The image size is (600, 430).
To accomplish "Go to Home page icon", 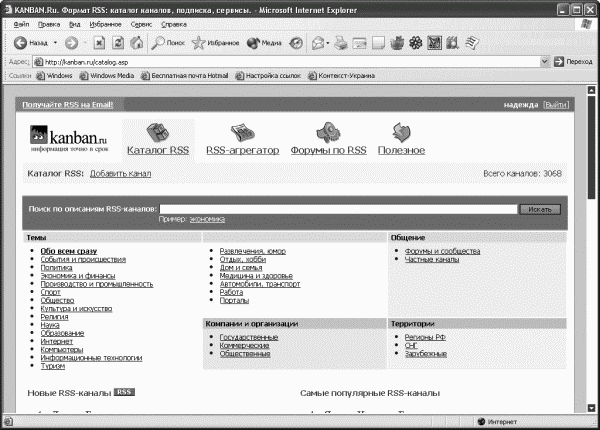I will click(137, 43).
